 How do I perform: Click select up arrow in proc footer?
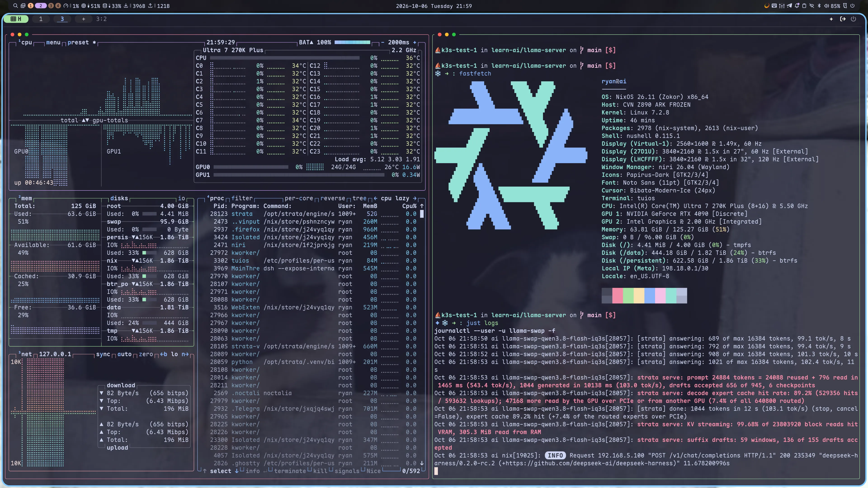click(205, 471)
